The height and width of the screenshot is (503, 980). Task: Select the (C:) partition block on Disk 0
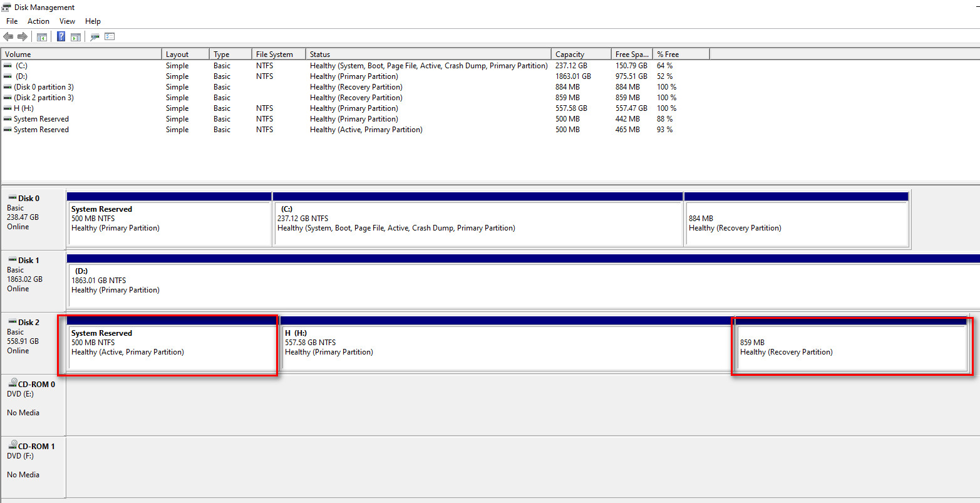coord(477,224)
